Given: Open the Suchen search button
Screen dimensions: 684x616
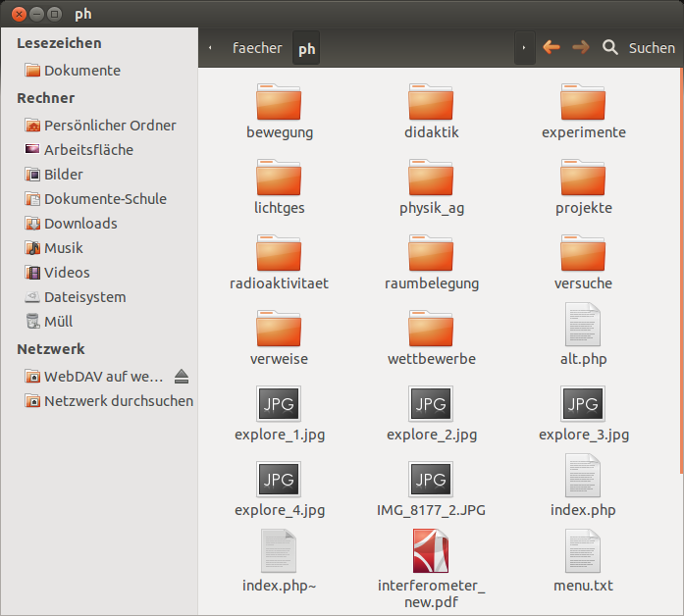Looking at the screenshot, I should (639, 47).
